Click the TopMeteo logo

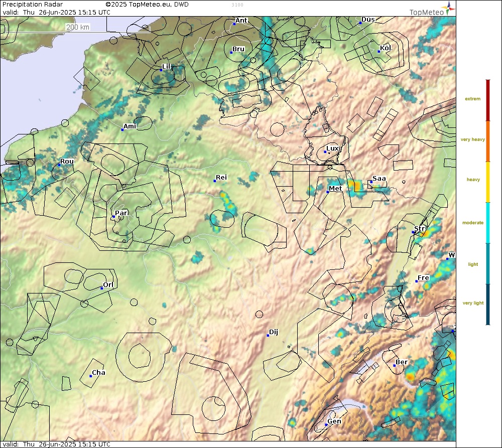click(x=432, y=9)
